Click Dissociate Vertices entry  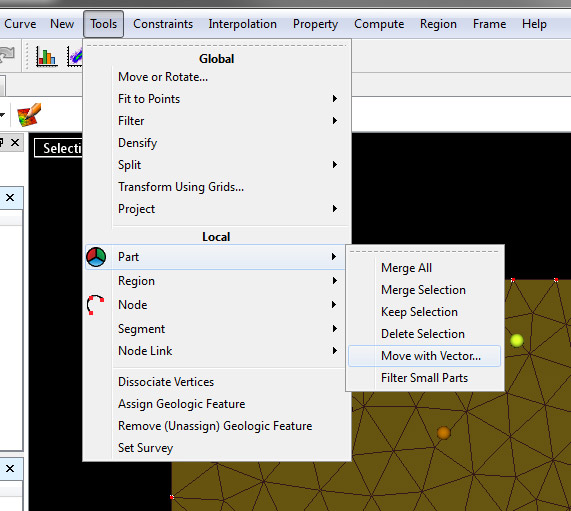point(166,382)
